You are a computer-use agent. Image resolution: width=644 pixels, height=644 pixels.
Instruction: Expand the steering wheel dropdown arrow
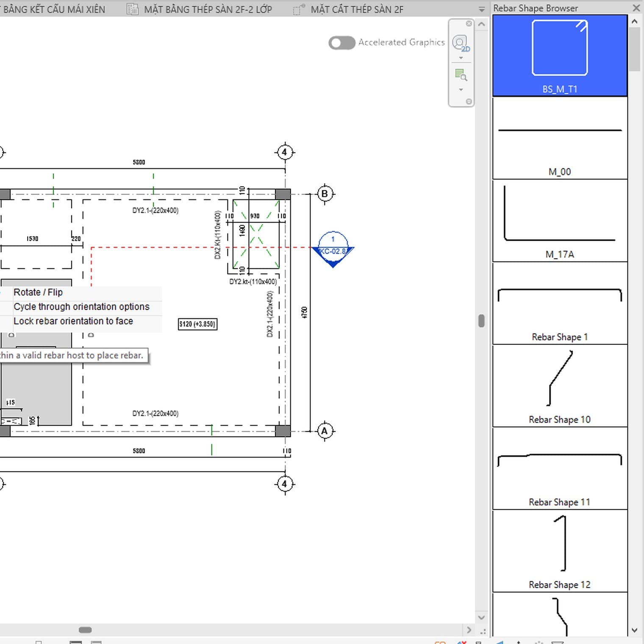[461, 58]
